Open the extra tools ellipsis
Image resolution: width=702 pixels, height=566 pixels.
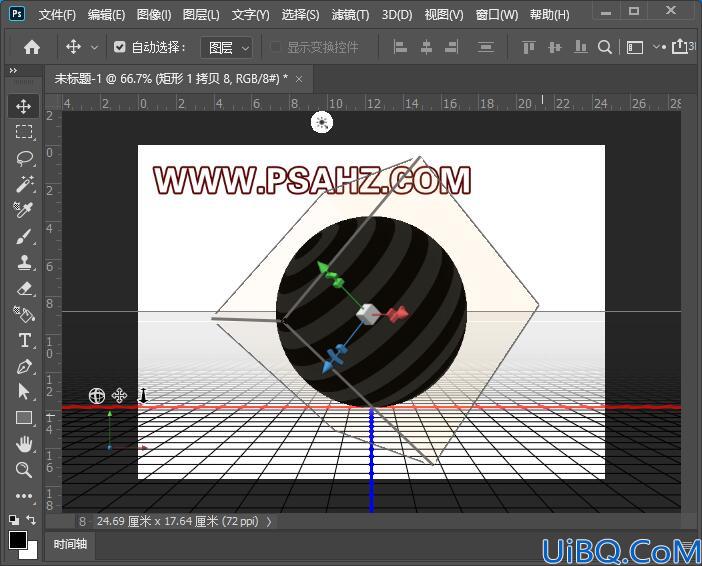tap(23, 496)
